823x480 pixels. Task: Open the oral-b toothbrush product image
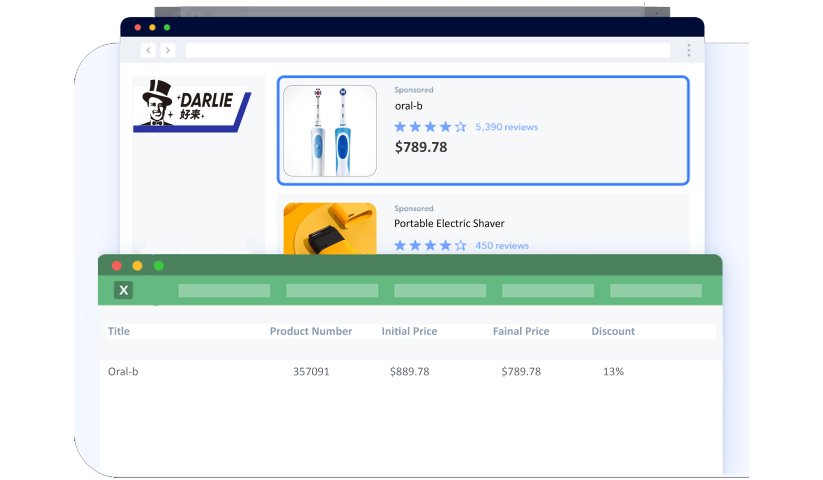pyautogui.click(x=330, y=131)
